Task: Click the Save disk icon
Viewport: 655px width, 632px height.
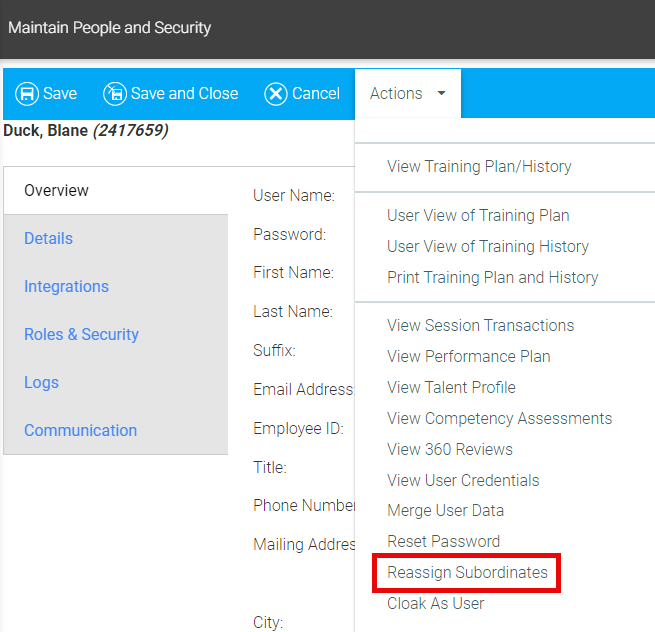Action: click(x=27, y=94)
